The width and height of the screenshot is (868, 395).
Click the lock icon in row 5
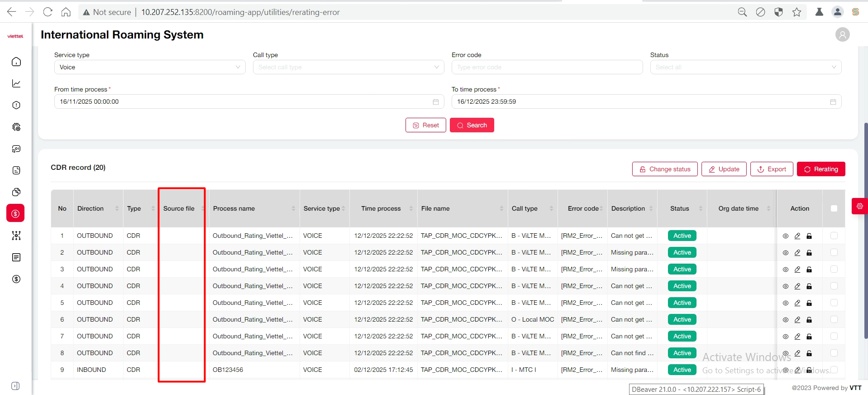point(809,303)
